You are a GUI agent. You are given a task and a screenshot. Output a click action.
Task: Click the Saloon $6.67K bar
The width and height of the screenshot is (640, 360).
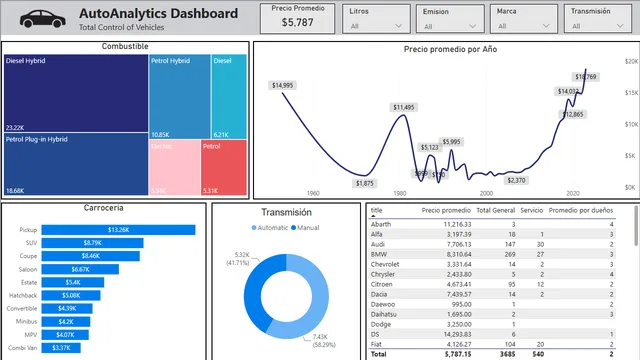(80, 269)
